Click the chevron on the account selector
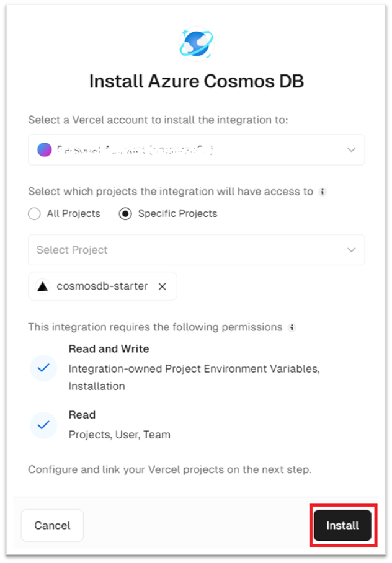392x563 pixels. [x=351, y=150]
